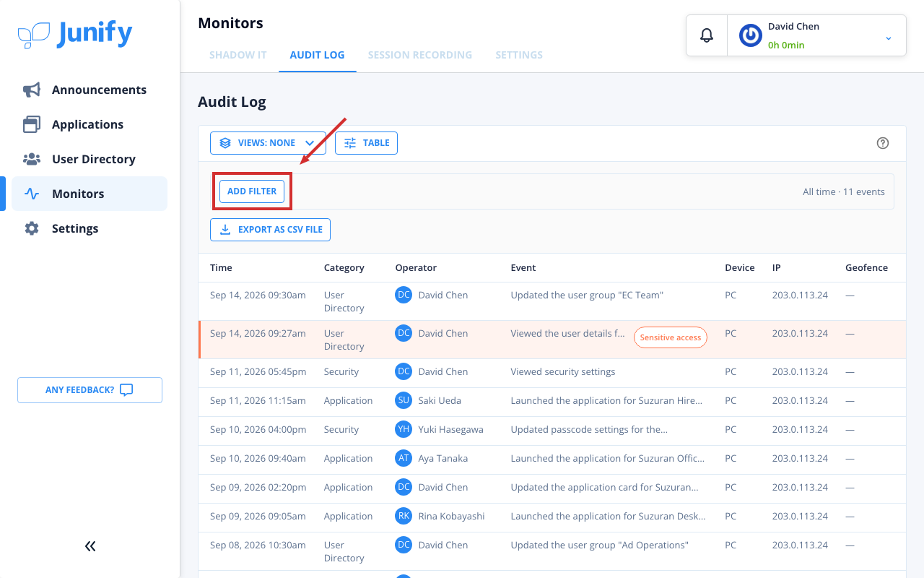924x578 pixels.
Task: Click the Sensitive access badge
Action: coord(670,338)
